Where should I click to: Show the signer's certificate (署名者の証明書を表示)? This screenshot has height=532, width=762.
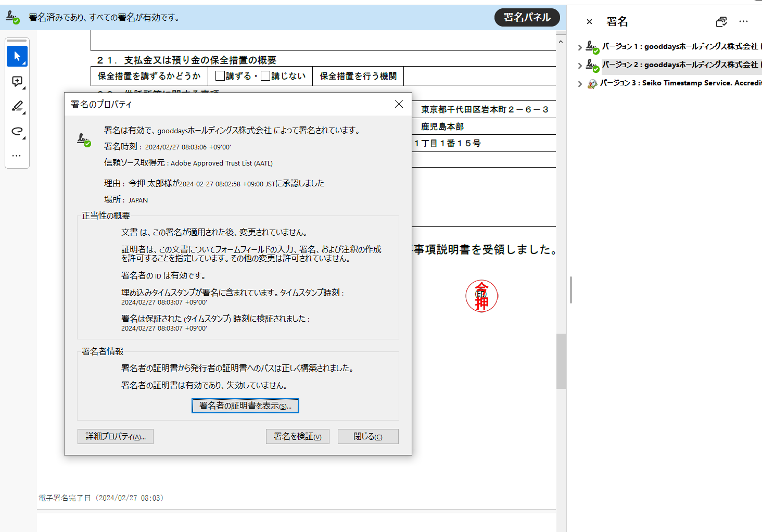pyautogui.click(x=245, y=406)
